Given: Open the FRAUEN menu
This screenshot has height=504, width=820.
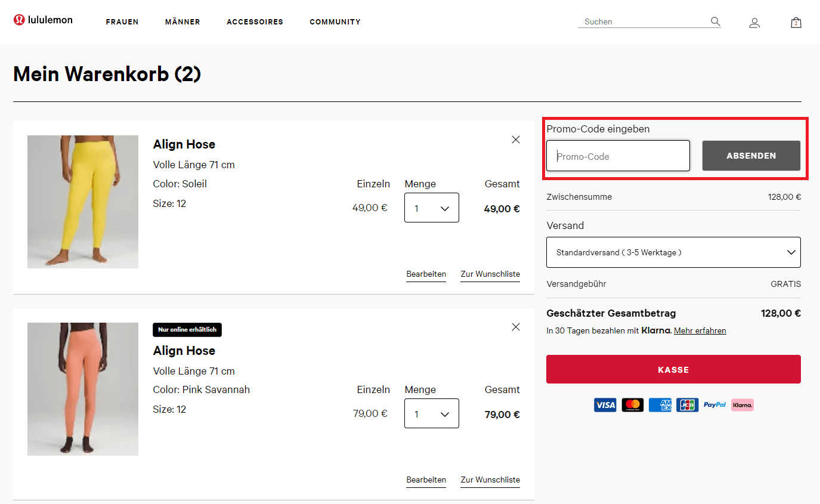Looking at the screenshot, I should [122, 22].
